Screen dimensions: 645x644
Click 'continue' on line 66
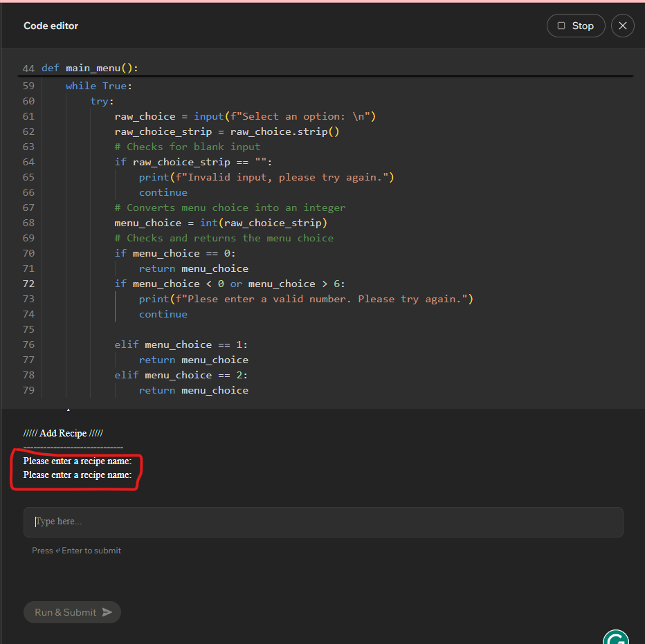[x=163, y=192]
